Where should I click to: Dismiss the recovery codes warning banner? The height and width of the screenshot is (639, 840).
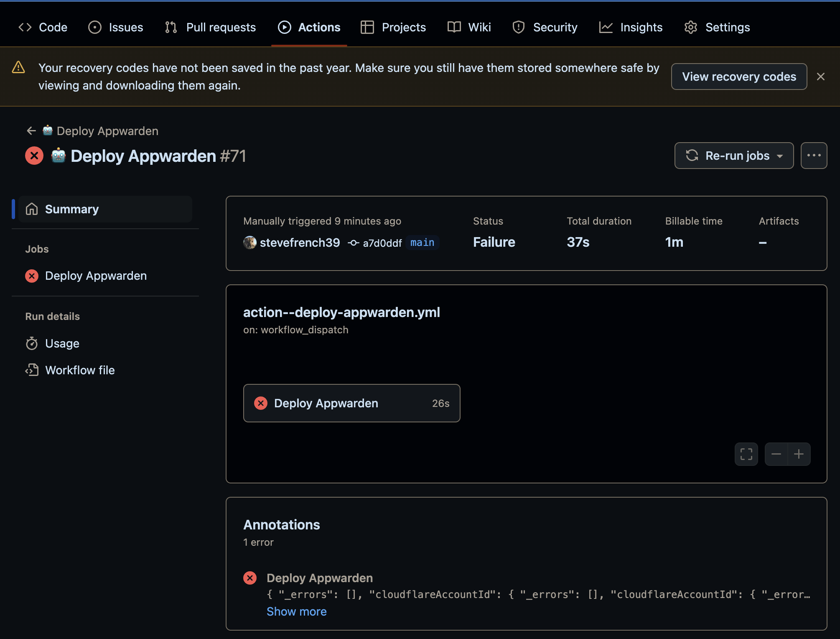[820, 77]
